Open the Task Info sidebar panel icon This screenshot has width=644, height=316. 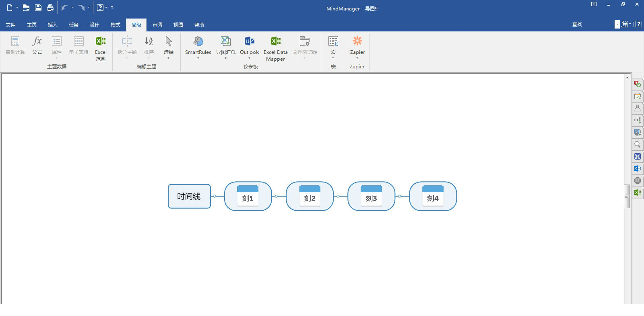638,84
